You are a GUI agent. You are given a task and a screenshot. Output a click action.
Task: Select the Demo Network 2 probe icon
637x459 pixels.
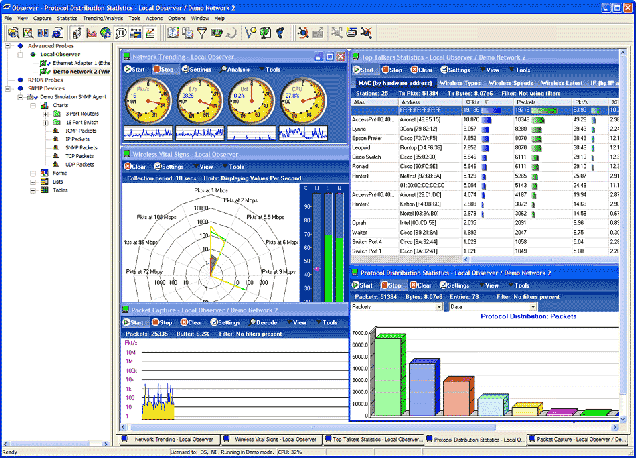point(45,71)
